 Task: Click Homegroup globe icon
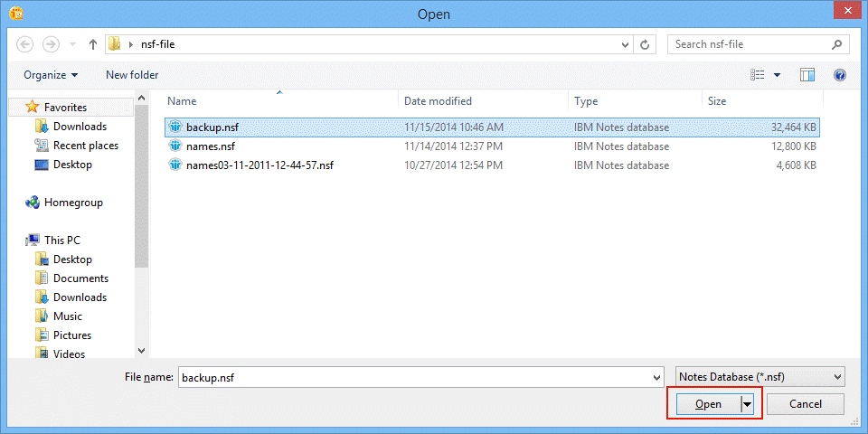pos(33,203)
